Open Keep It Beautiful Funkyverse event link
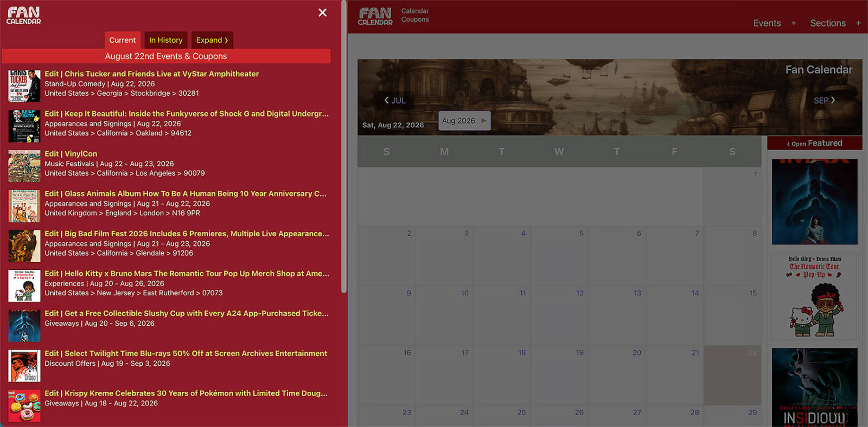The image size is (868, 427). (196, 114)
